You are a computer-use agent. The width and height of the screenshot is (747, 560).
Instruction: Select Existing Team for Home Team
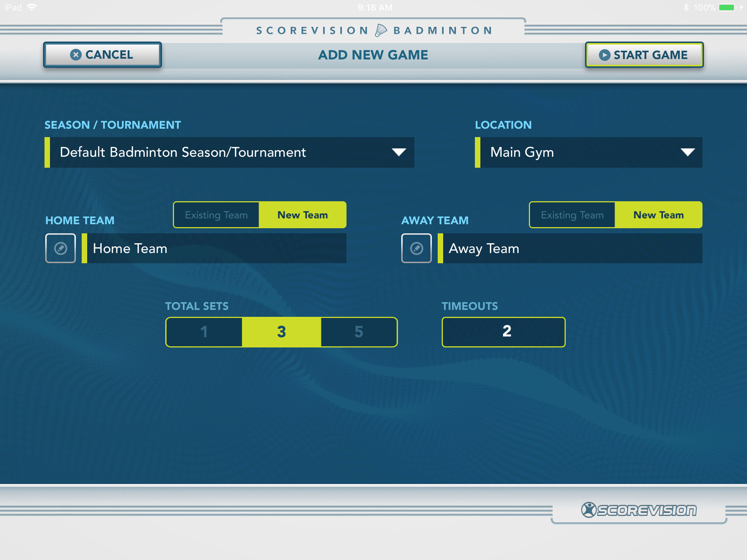[217, 215]
